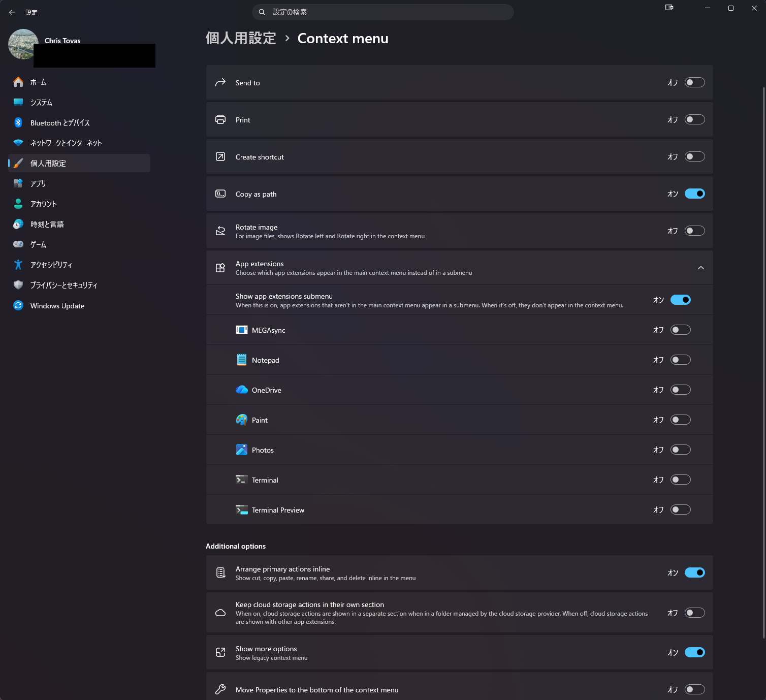Click the 設定の検索 search field

(383, 12)
